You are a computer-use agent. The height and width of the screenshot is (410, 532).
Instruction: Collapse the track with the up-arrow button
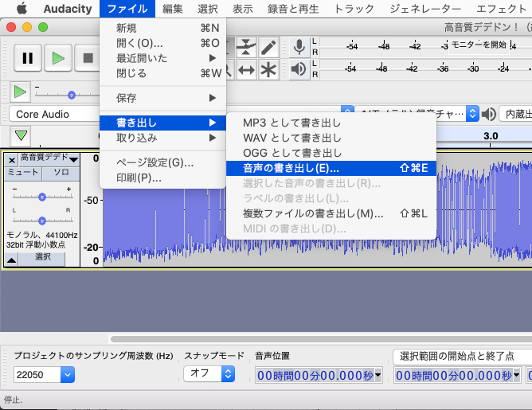(11, 260)
